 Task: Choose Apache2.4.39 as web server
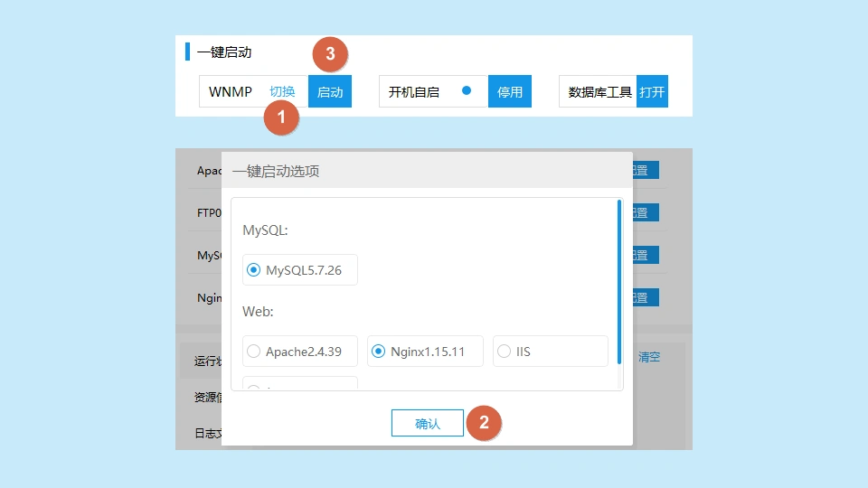[x=254, y=352]
